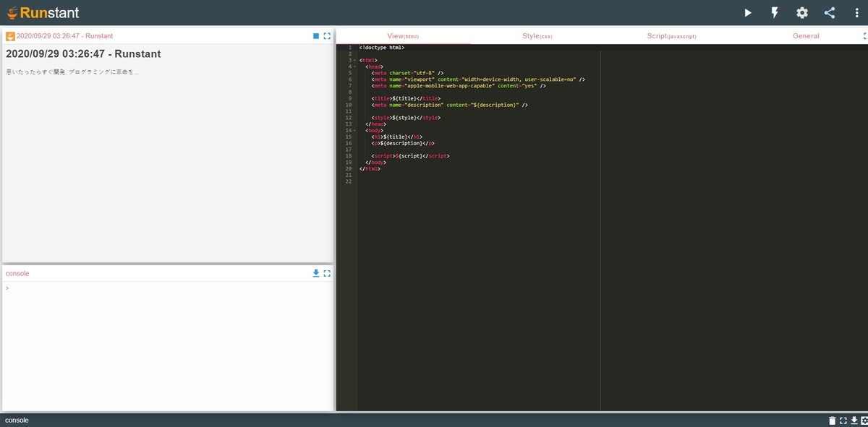Click the style ${style} code line
This screenshot has width=868, height=427.
(x=406, y=118)
